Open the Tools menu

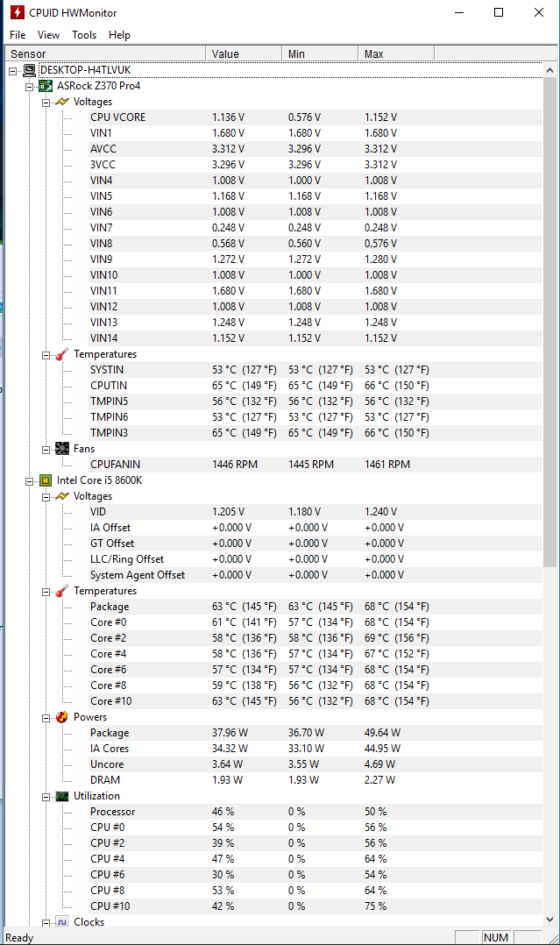pos(84,35)
